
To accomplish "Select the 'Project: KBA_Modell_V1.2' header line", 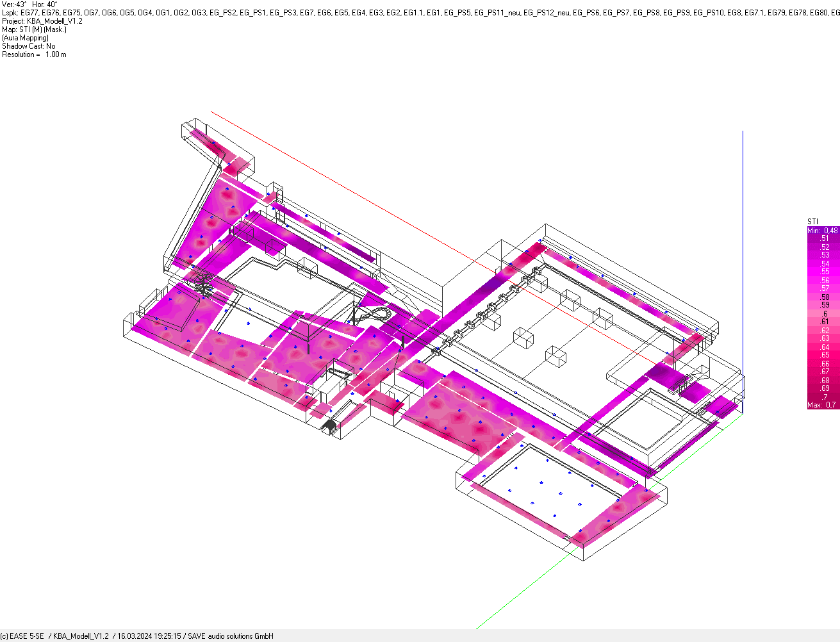I will click(x=42, y=21).
